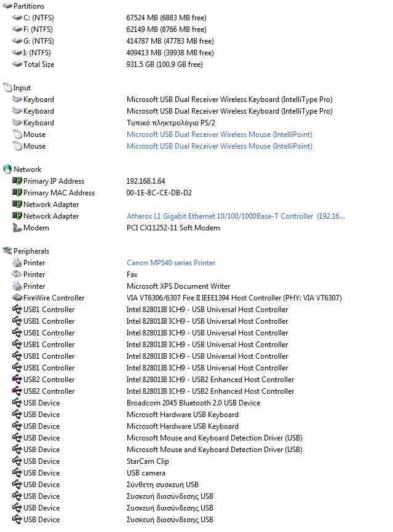This screenshot has width=393, height=532.
Task: Select the Primary MAC Address row label
Action: (x=59, y=193)
